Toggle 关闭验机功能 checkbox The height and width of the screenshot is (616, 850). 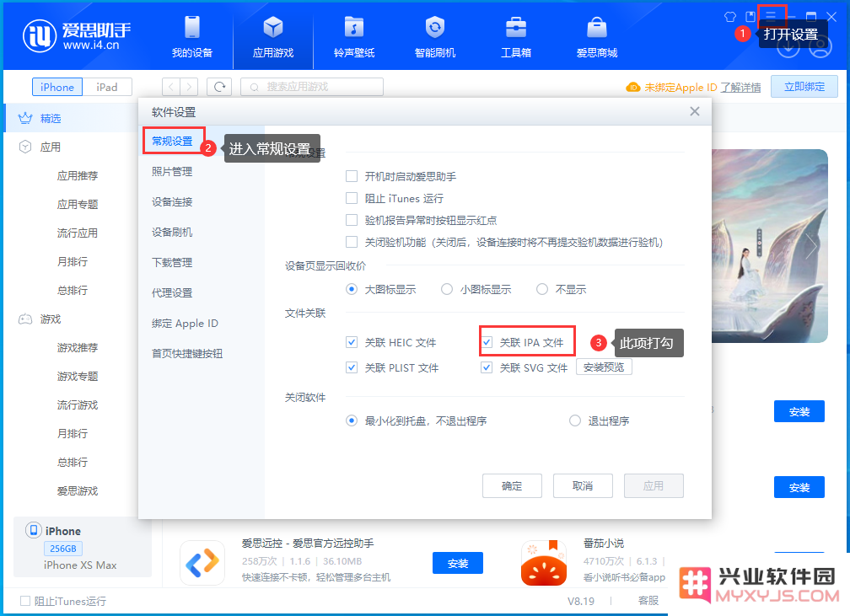click(352, 242)
